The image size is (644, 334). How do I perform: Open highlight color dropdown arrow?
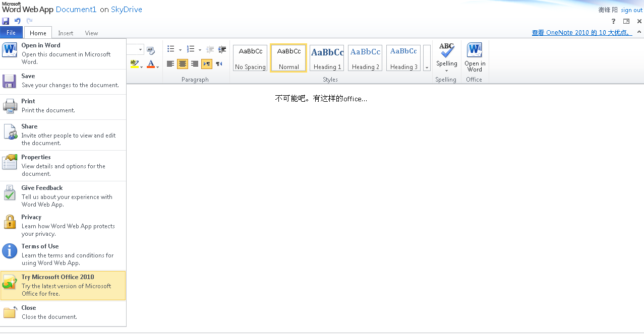point(141,66)
